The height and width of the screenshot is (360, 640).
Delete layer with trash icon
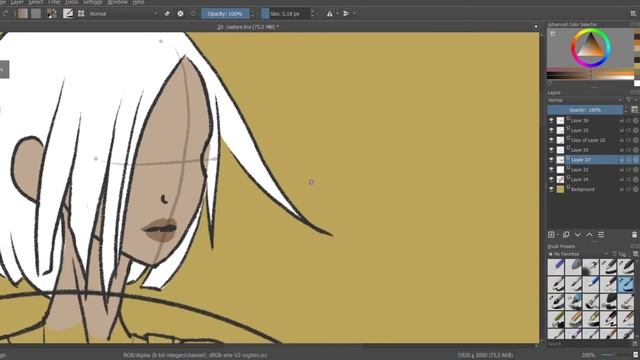click(x=634, y=235)
